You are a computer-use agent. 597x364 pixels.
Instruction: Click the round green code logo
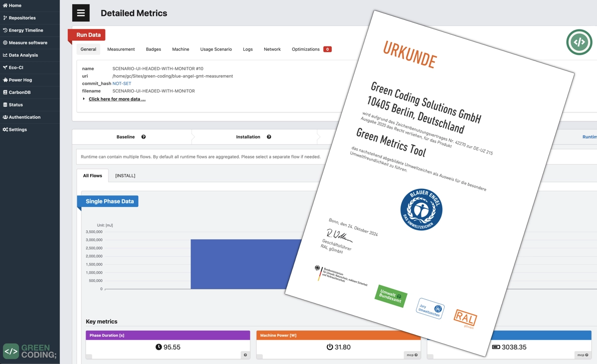(x=579, y=42)
